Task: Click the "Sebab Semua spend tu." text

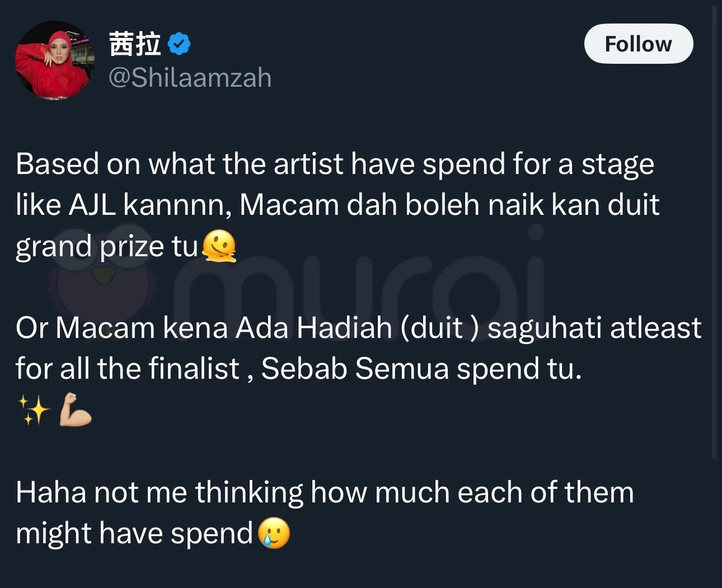Action: click(421, 369)
